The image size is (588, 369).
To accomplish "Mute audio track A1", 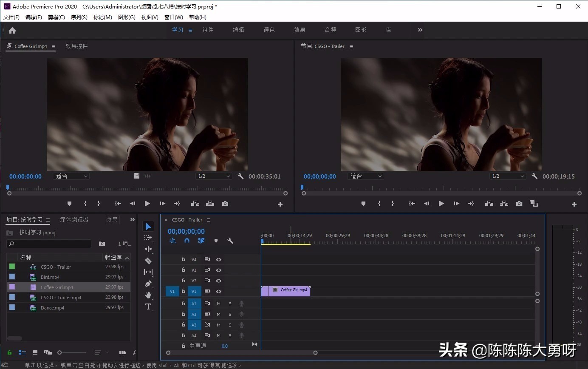I will 218,304.
